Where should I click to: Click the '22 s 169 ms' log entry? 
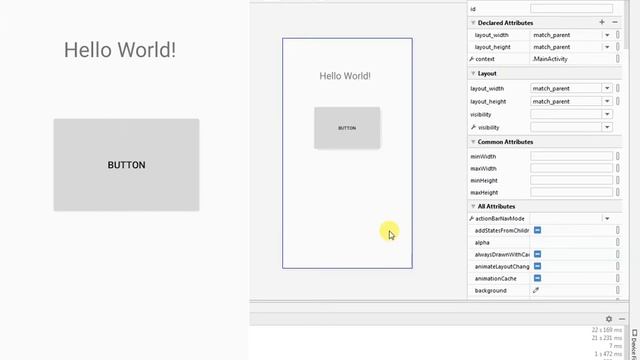(607, 330)
